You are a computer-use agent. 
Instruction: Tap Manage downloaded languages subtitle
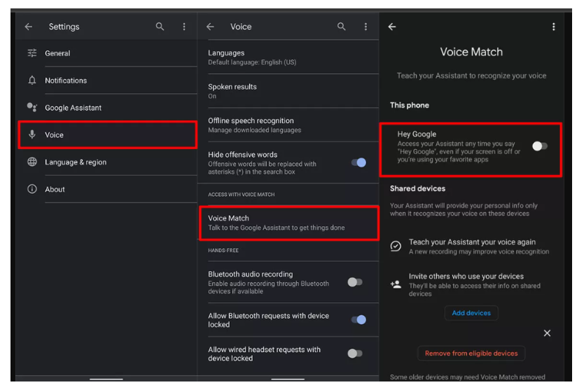pos(254,130)
